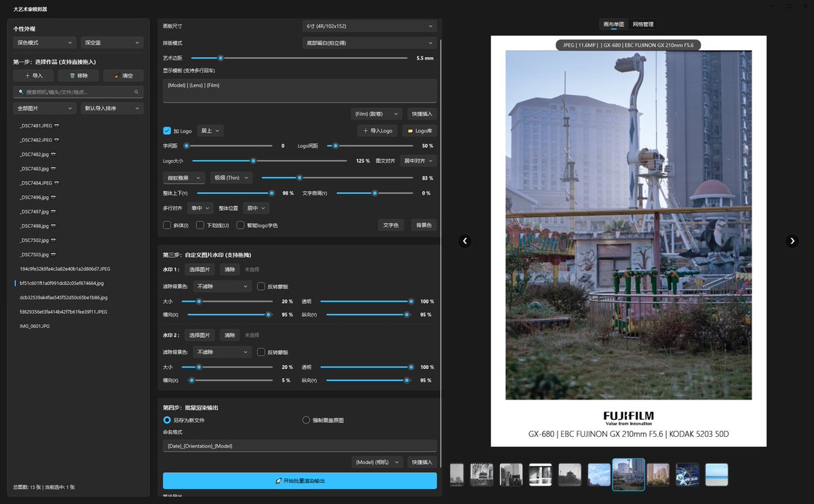Open the {Film} (胶卷) tag dropdown
This screenshot has width=814, height=504.
pyautogui.click(x=376, y=114)
